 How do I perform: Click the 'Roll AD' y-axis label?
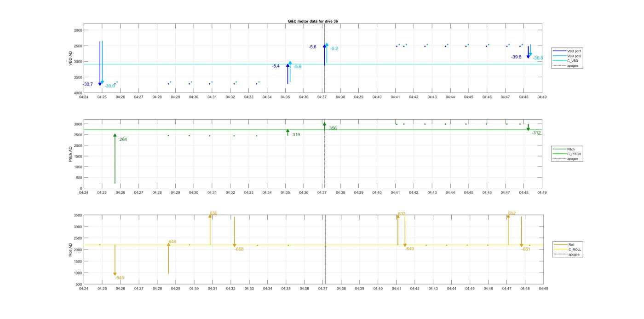(x=70, y=250)
